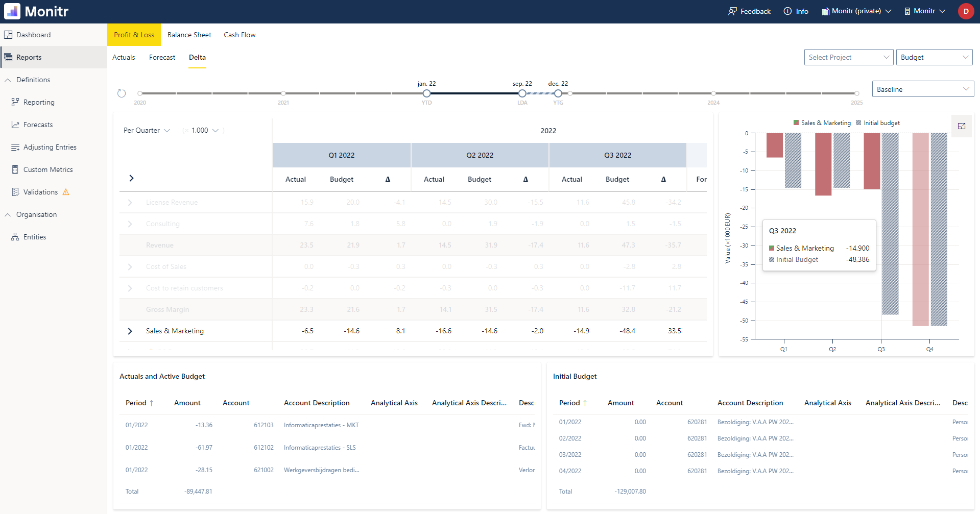Toggle the Sales & Marketing legend entry
This screenshot has height=514, width=980.
pos(822,123)
